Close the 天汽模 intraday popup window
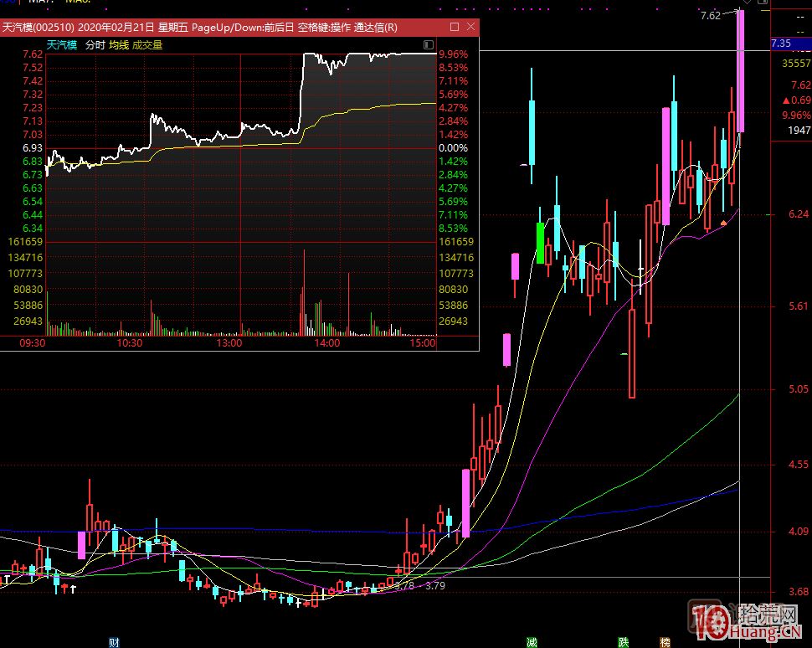 click(470, 28)
